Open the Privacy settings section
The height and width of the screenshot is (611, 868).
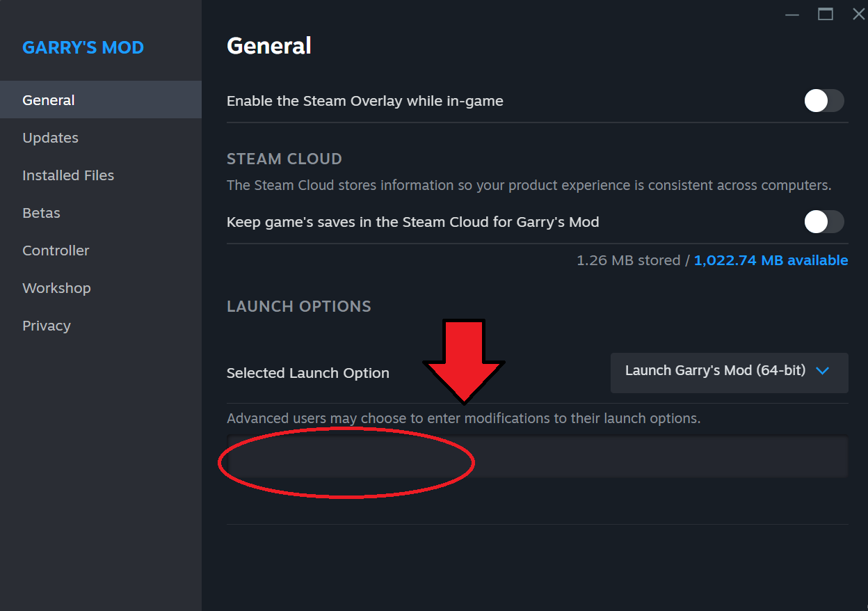pyautogui.click(x=47, y=326)
